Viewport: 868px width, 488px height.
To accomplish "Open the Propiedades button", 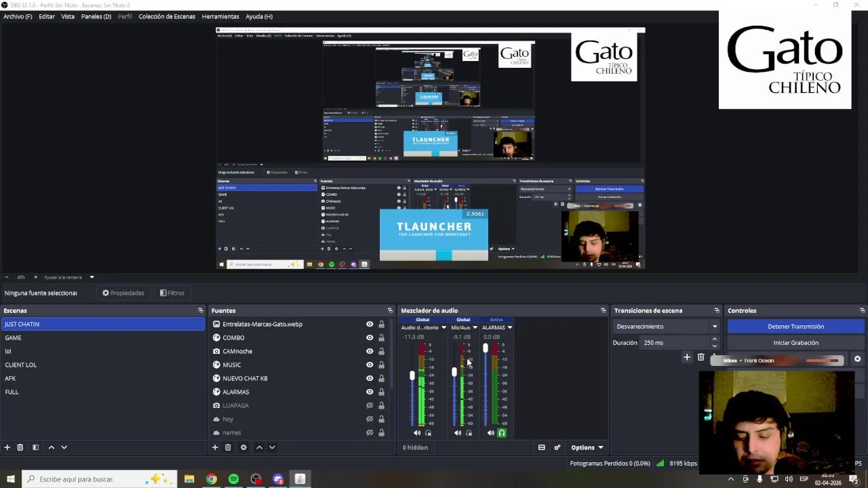I will (x=123, y=293).
